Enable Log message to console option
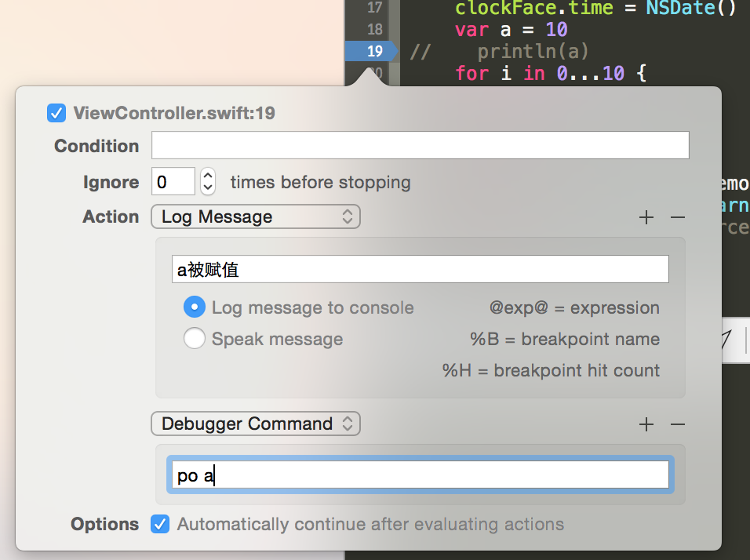Viewport: 750px width, 560px height. [x=195, y=307]
